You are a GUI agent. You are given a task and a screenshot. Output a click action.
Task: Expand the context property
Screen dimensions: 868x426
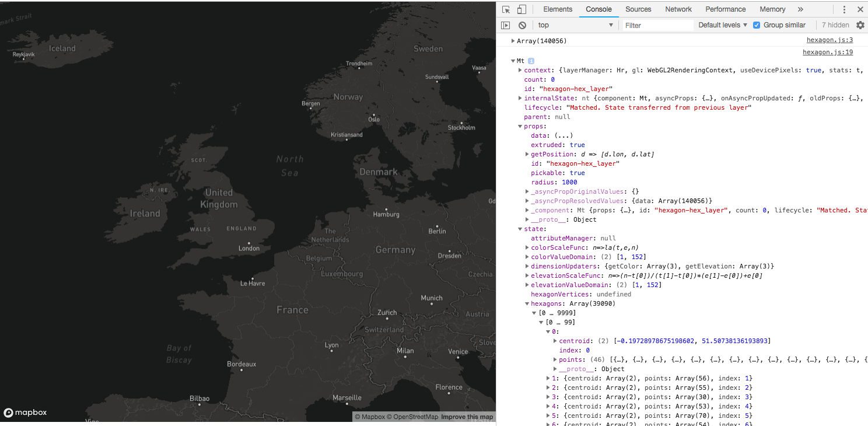[x=520, y=70]
